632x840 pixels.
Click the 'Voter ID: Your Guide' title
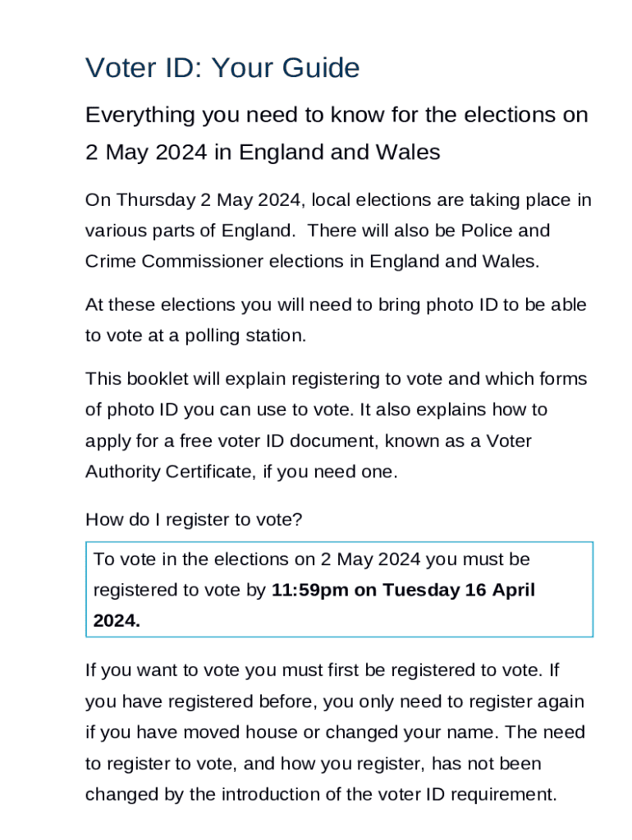222,68
